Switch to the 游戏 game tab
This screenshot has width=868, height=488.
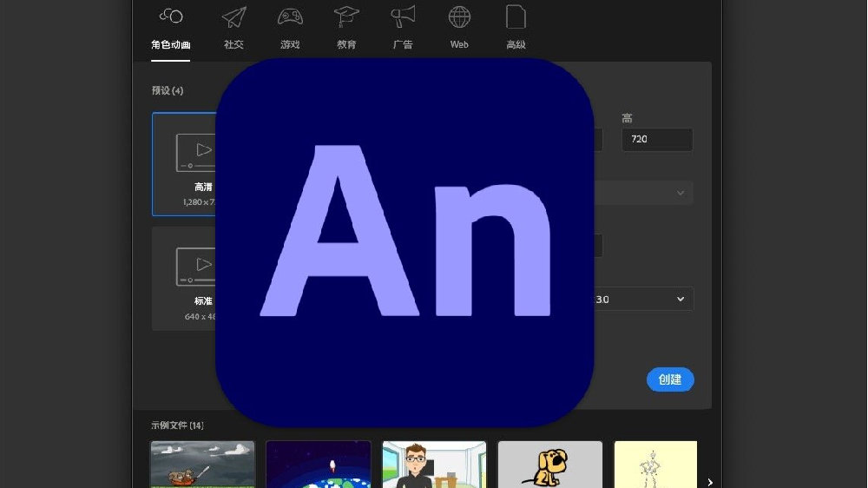(x=290, y=29)
